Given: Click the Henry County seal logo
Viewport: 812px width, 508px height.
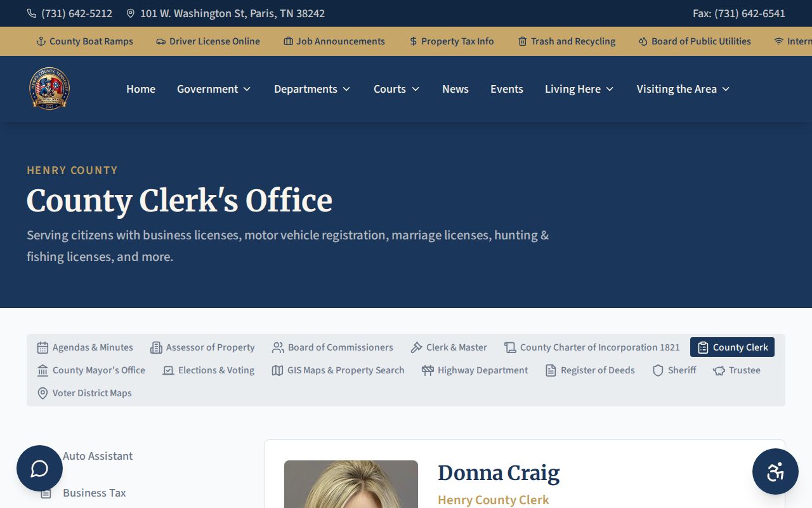Looking at the screenshot, I should tap(49, 89).
